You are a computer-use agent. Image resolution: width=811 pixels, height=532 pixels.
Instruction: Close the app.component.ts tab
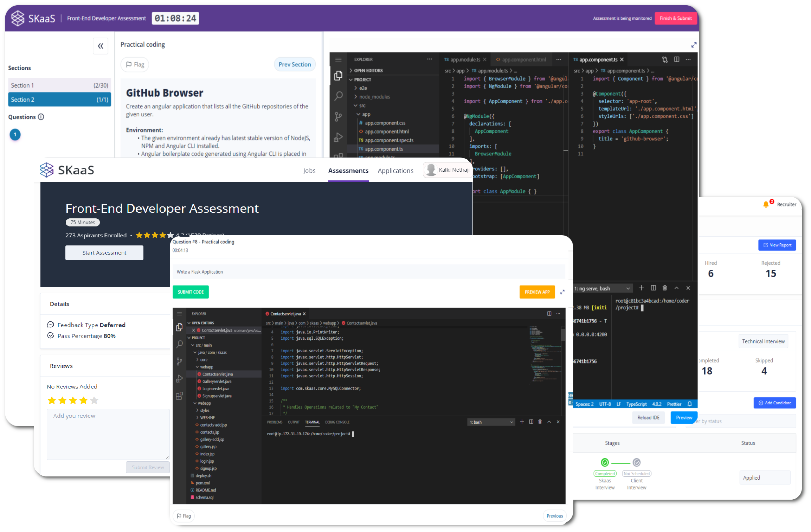click(x=622, y=59)
